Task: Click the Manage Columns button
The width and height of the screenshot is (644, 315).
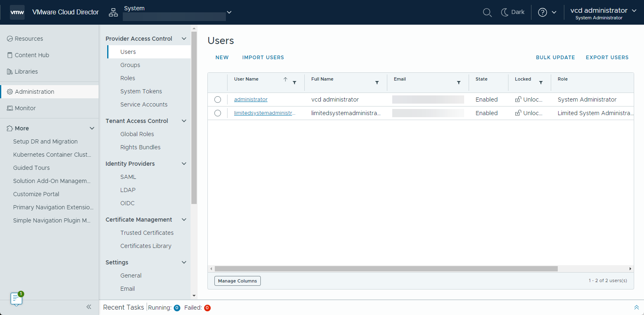Action: [237, 281]
